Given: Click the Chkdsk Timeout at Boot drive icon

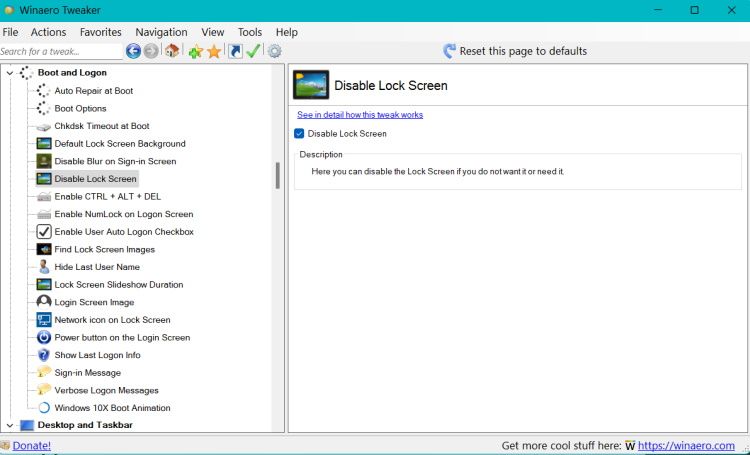Looking at the screenshot, I should (x=44, y=127).
